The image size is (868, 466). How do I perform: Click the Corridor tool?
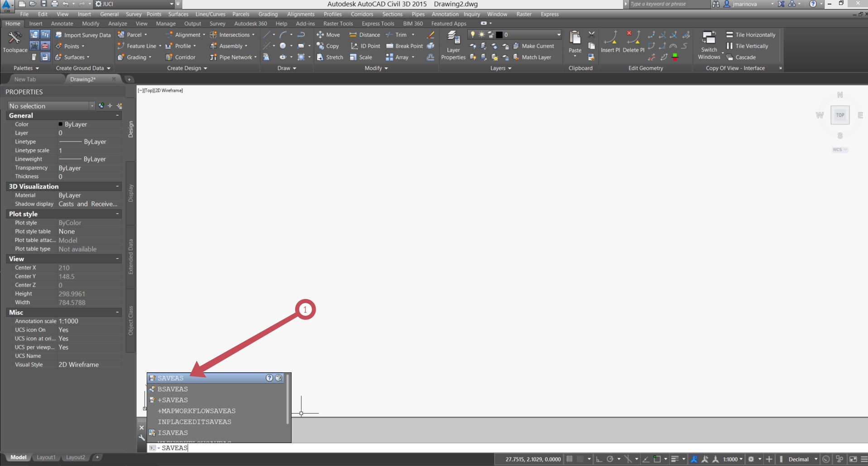coord(180,57)
